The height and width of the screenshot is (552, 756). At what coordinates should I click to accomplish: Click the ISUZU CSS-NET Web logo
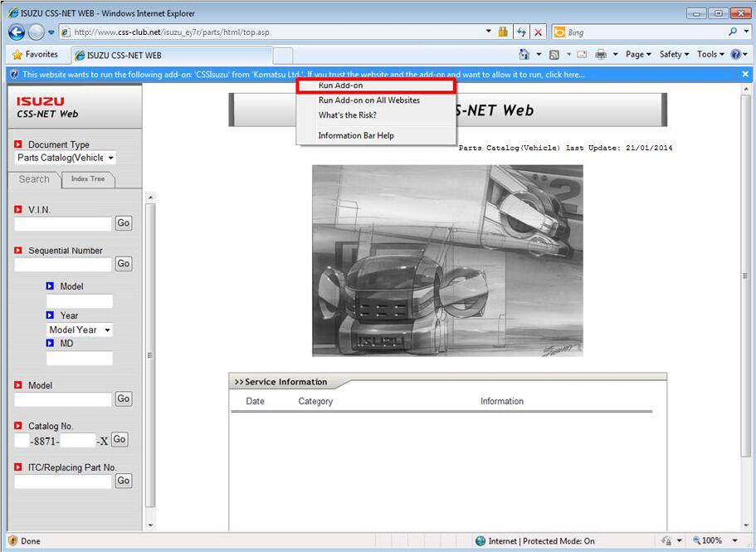click(x=47, y=107)
